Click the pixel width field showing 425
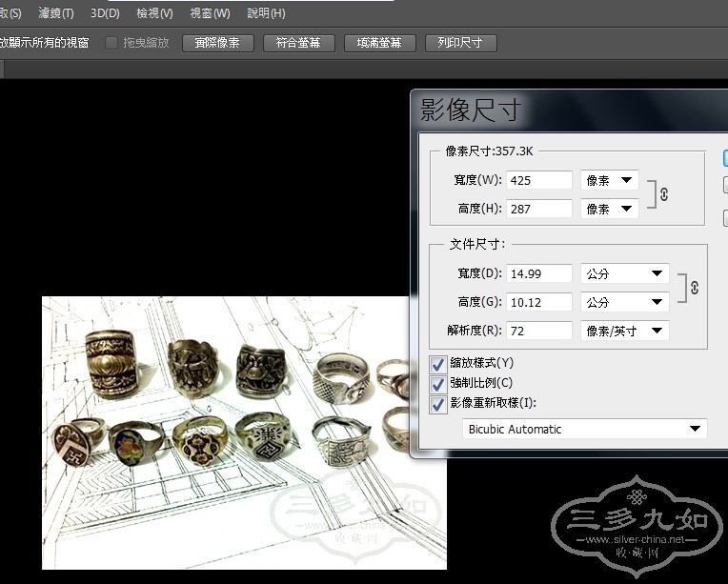Image resolution: width=728 pixels, height=584 pixels. point(538,180)
